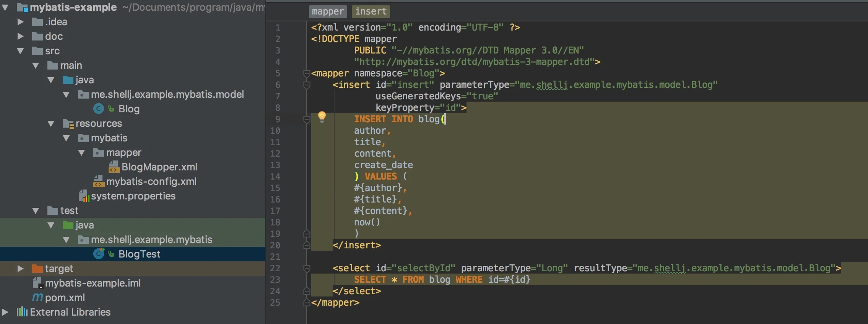Click the orange target folder icon
The image size is (868, 324).
pyautogui.click(x=37, y=269)
